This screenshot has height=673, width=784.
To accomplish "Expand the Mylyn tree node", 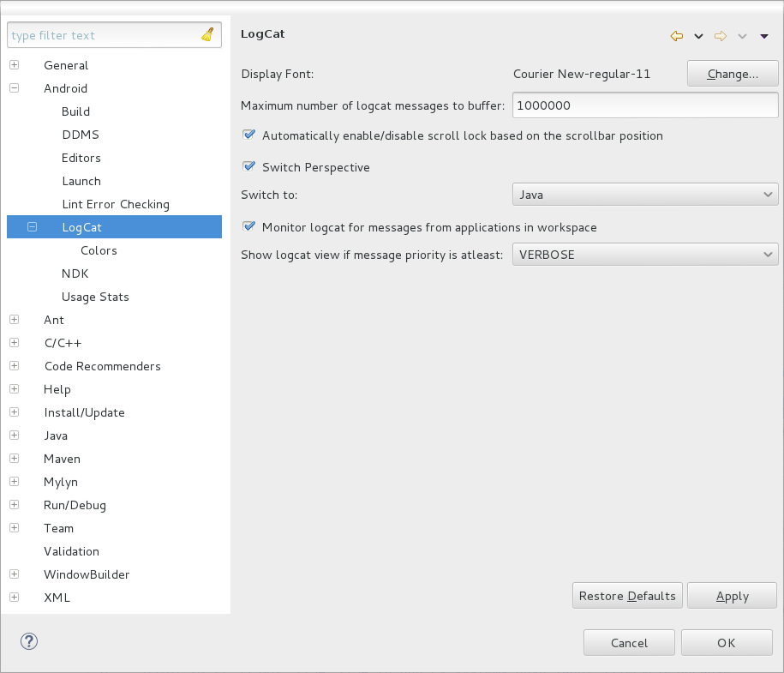I will point(15,482).
